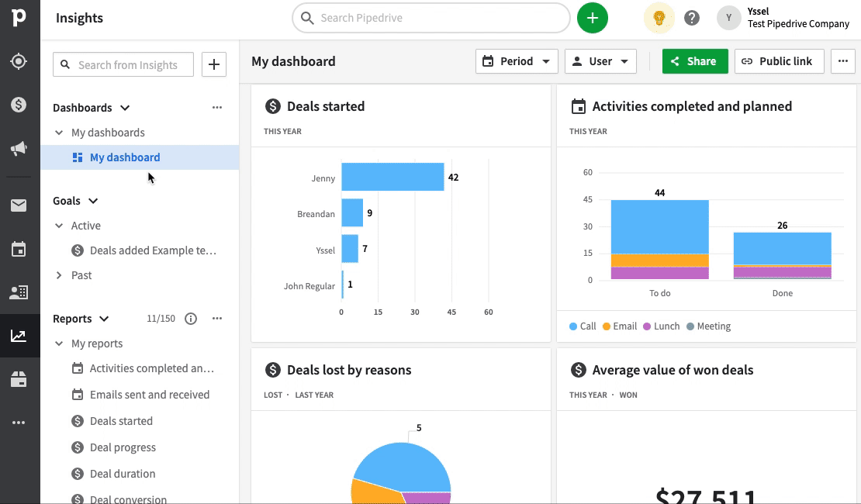Image resolution: width=861 pixels, height=504 pixels.
Task: Open the Contacts section from the sidebar
Action: 19,292
